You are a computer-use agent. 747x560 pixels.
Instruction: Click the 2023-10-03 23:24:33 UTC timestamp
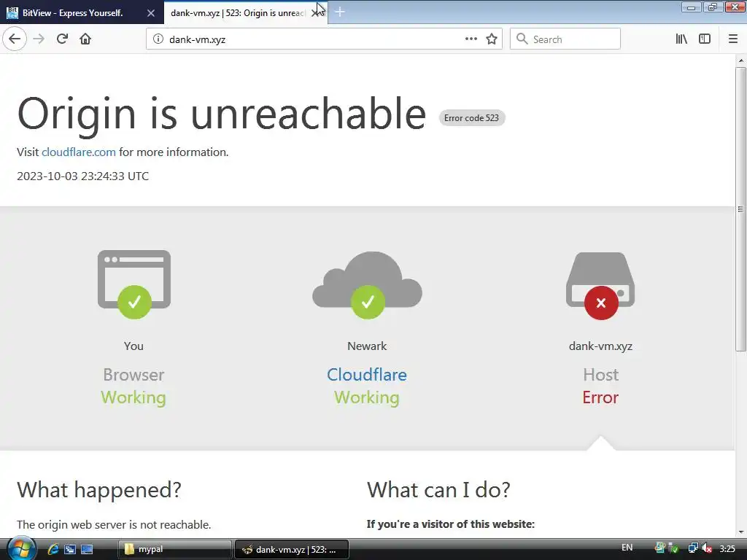pyautogui.click(x=83, y=176)
